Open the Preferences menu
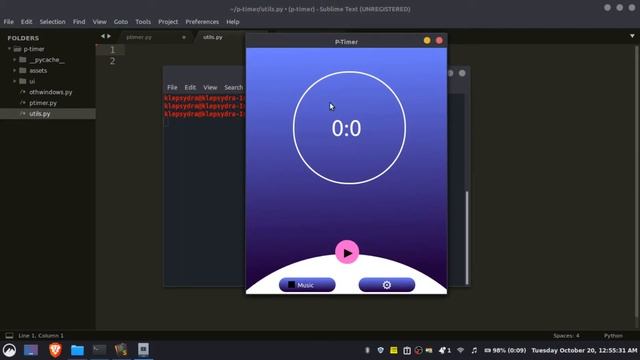640x360 pixels. 202,22
